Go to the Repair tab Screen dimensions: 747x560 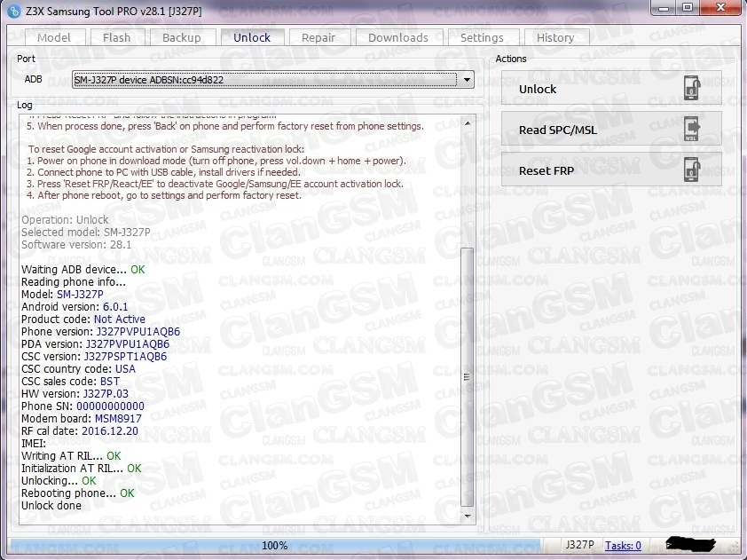[318, 37]
